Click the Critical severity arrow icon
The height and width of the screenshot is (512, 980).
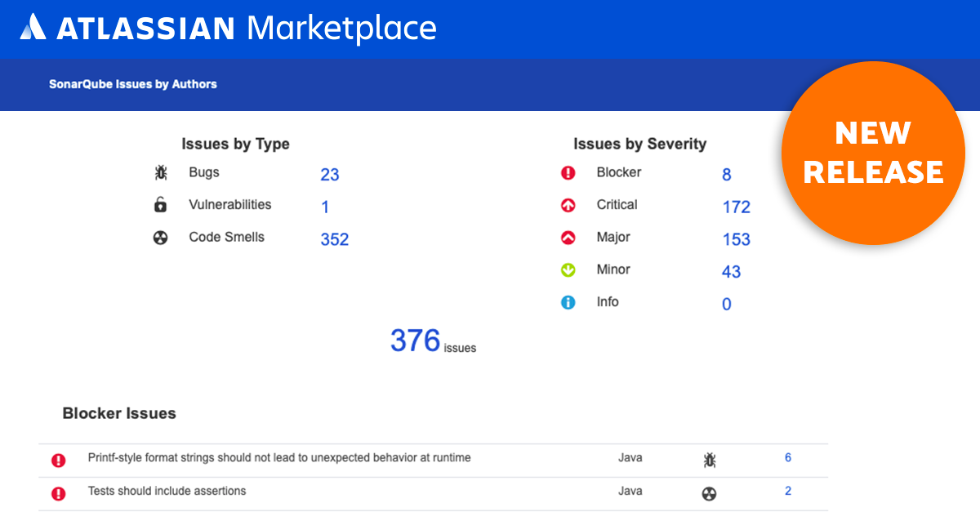pos(568,206)
